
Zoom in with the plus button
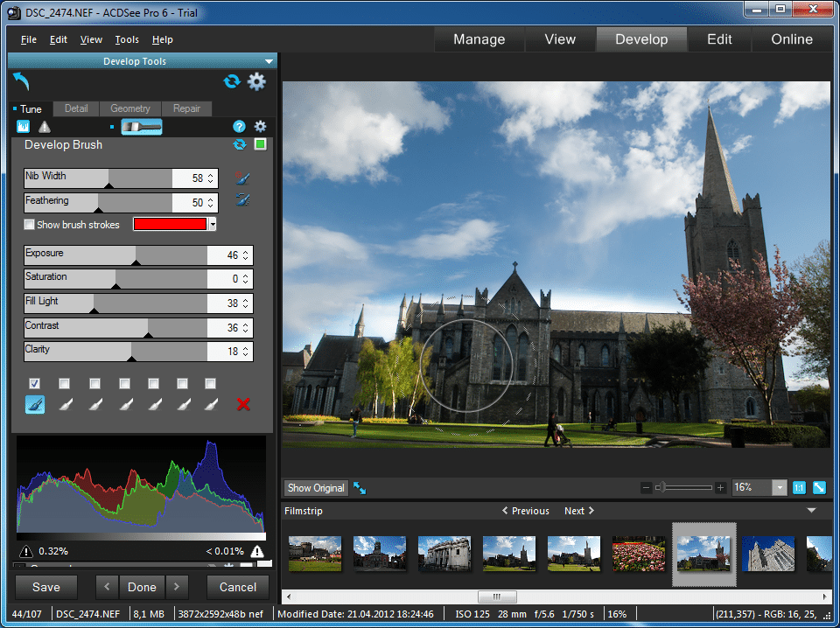720,488
